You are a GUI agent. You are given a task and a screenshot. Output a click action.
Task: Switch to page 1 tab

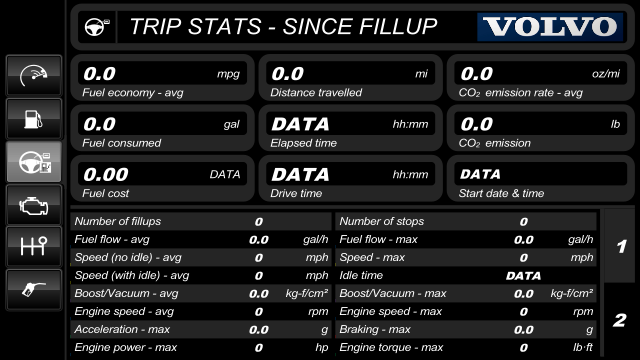[620, 246]
